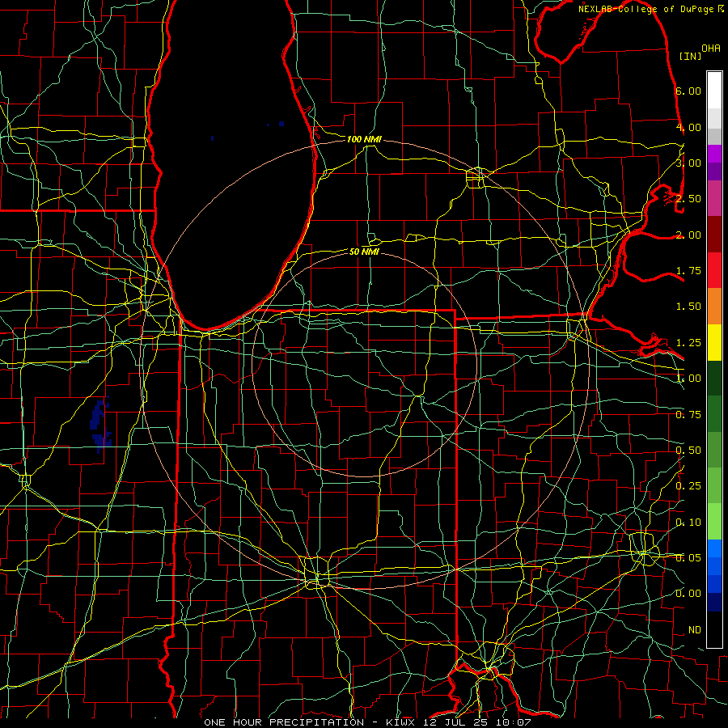728x728 pixels.
Task: Click the '1.25' legend value
Action: pos(688,343)
